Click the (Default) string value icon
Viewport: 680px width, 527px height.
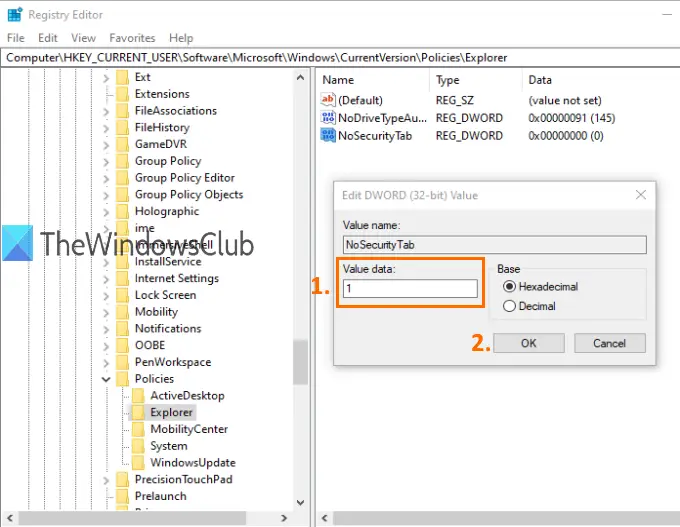(328, 100)
